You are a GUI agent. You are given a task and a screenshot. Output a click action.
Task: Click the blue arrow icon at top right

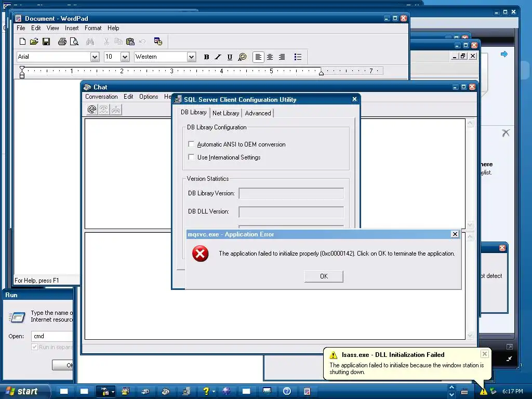504,54
